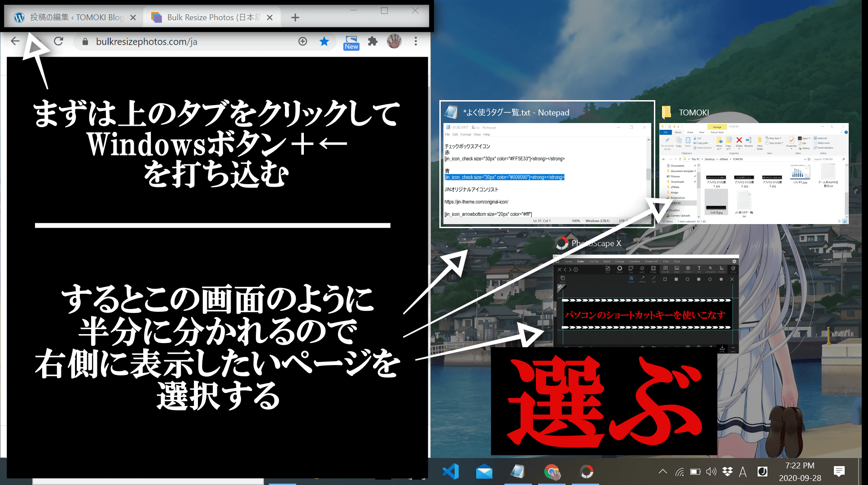This screenshot has height=485, width=868.
Task: Show hidden system tray icons
Action: click(x=662, y=472)
